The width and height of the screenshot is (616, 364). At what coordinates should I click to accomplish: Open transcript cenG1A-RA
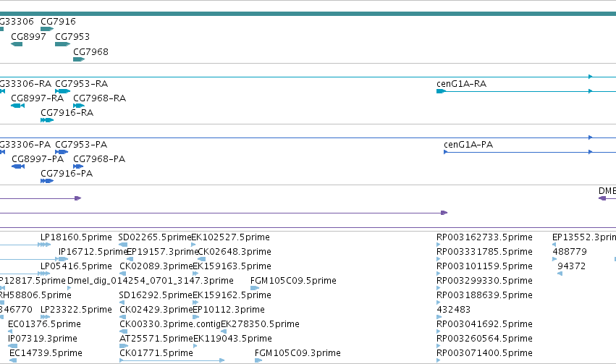(461, 84)
